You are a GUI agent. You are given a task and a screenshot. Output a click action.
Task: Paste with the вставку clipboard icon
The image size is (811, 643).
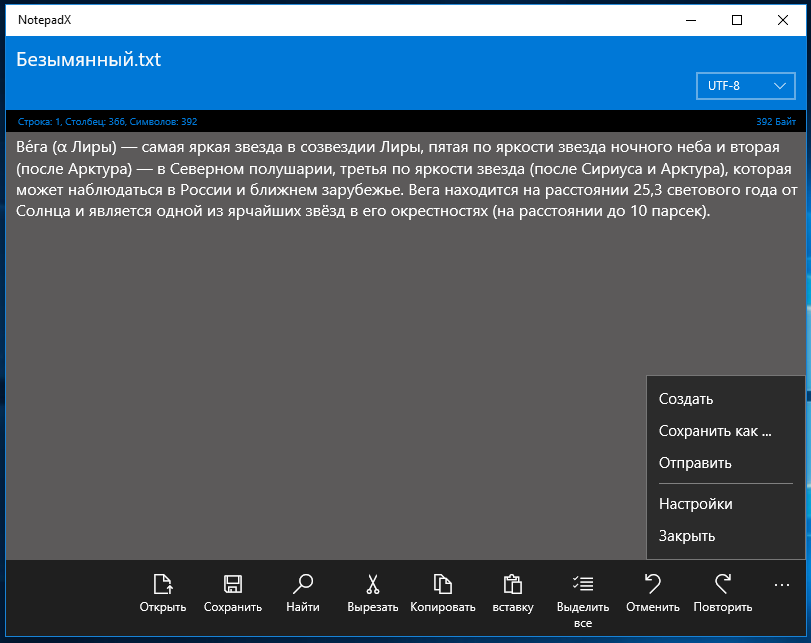pyautogui.click(x=513, y=585)
